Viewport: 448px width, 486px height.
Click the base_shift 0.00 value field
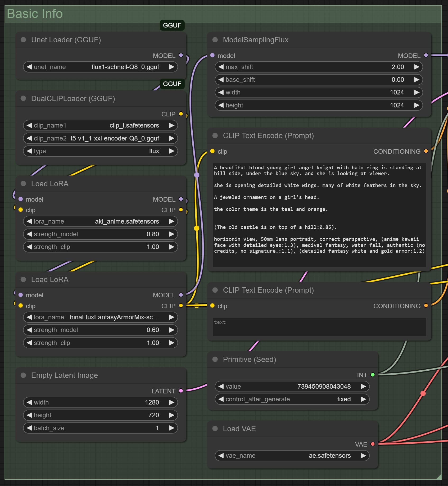[x=319, y=80]
